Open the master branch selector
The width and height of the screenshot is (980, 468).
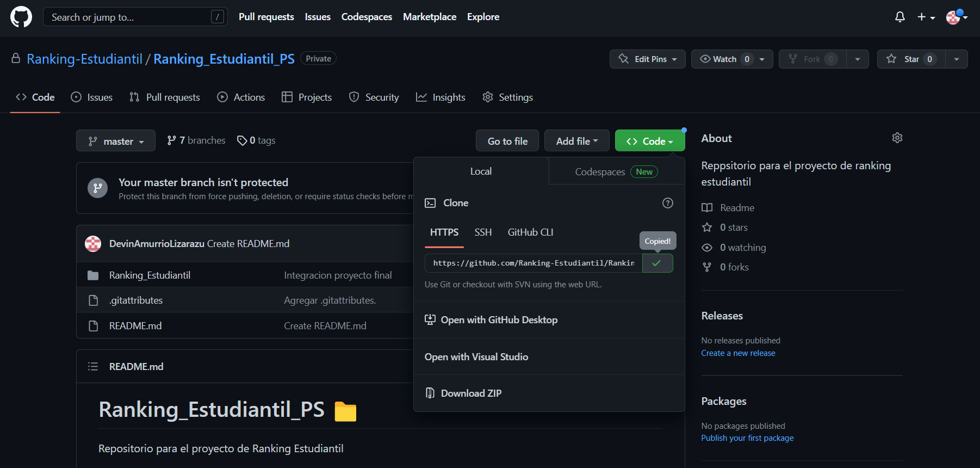116,141
